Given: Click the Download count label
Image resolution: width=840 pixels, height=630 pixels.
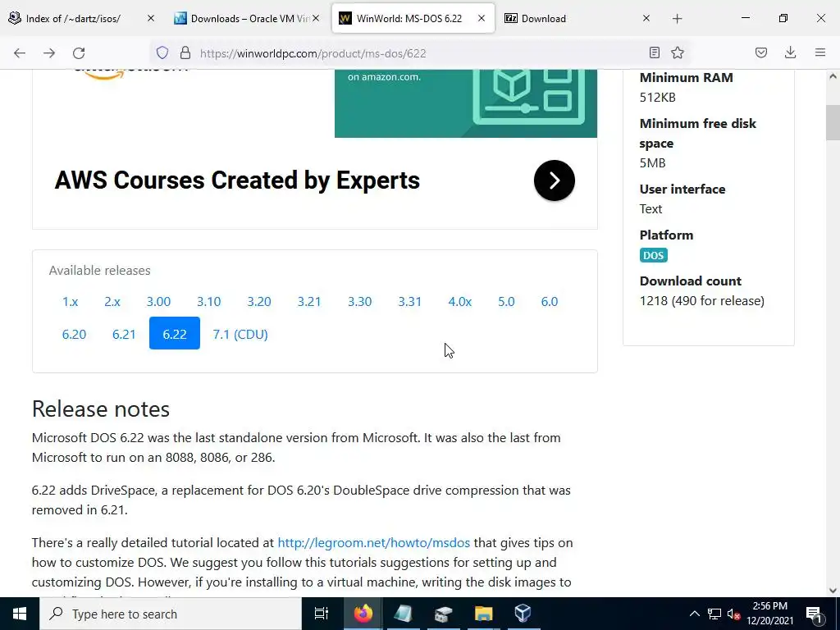Looking at the screenshot, I should (x=691, y=281).
